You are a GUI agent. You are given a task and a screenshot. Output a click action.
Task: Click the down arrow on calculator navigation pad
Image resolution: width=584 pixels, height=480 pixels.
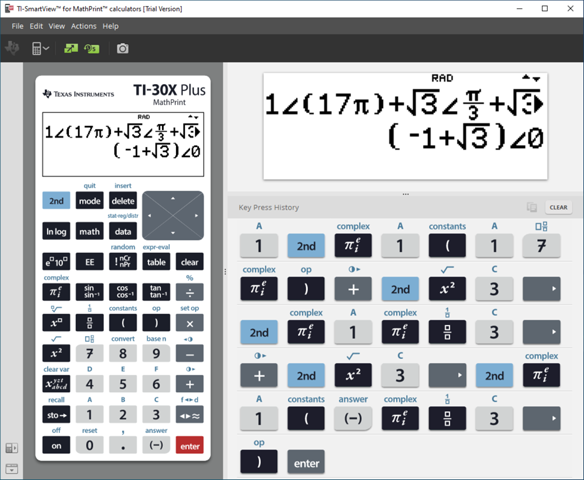[173, 233]
